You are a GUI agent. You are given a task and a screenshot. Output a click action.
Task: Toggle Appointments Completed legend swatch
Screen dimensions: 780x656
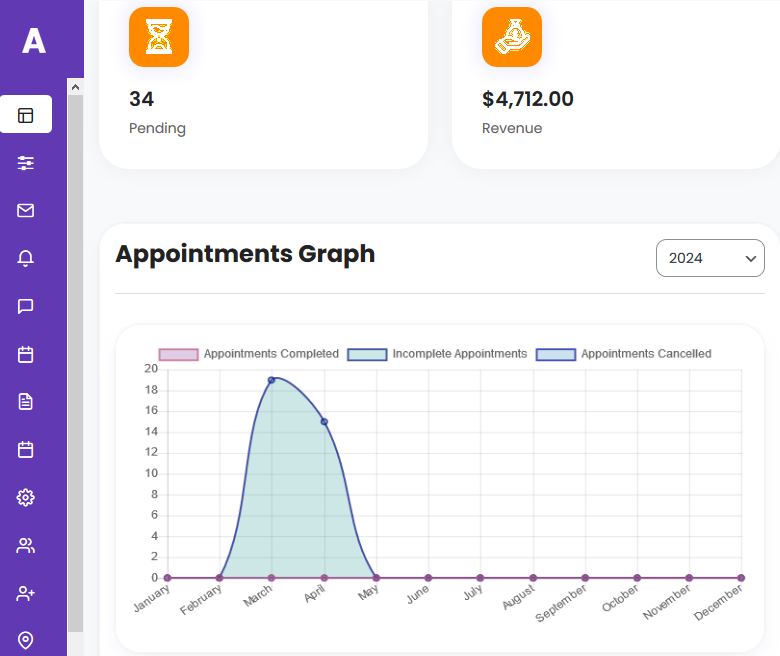click(x=179, y=354)
